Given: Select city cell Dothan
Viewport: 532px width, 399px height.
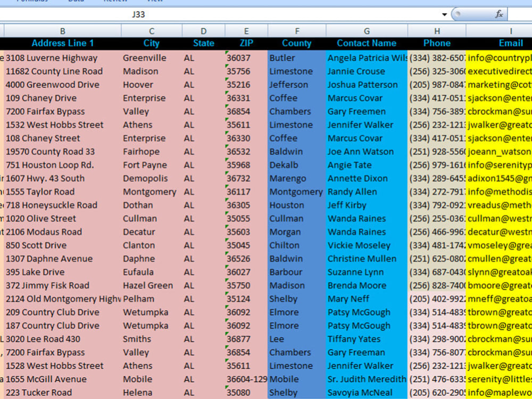Looking at the screenshot, I should point(152,205).
